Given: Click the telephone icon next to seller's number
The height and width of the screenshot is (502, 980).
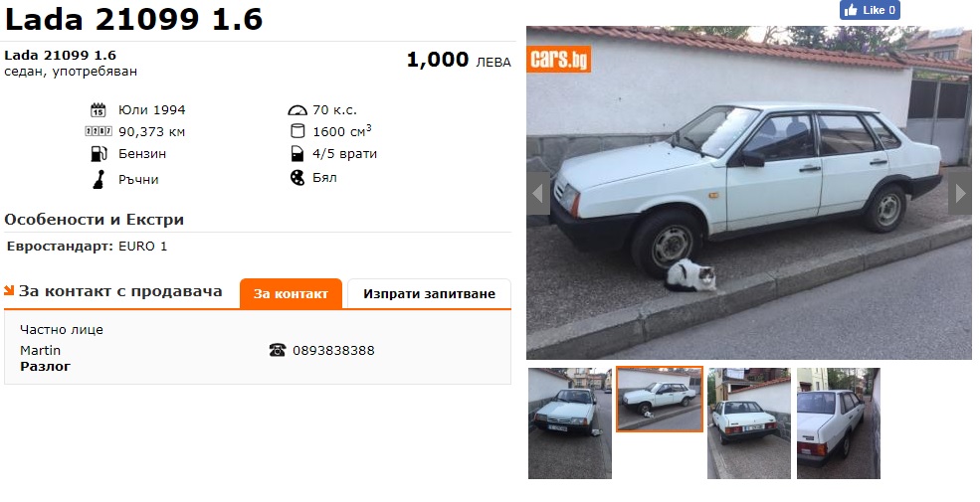Looking at the screenshot, I should [x=278, y=350].
